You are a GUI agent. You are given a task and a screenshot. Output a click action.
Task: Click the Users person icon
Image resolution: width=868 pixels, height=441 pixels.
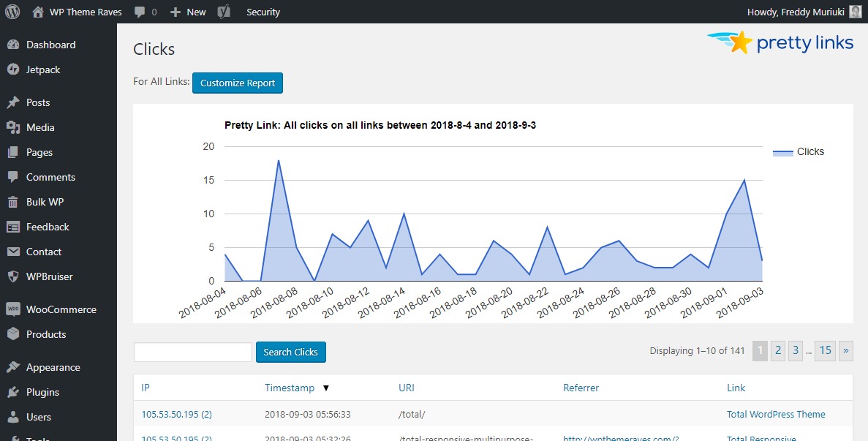[x=13, y=417]
